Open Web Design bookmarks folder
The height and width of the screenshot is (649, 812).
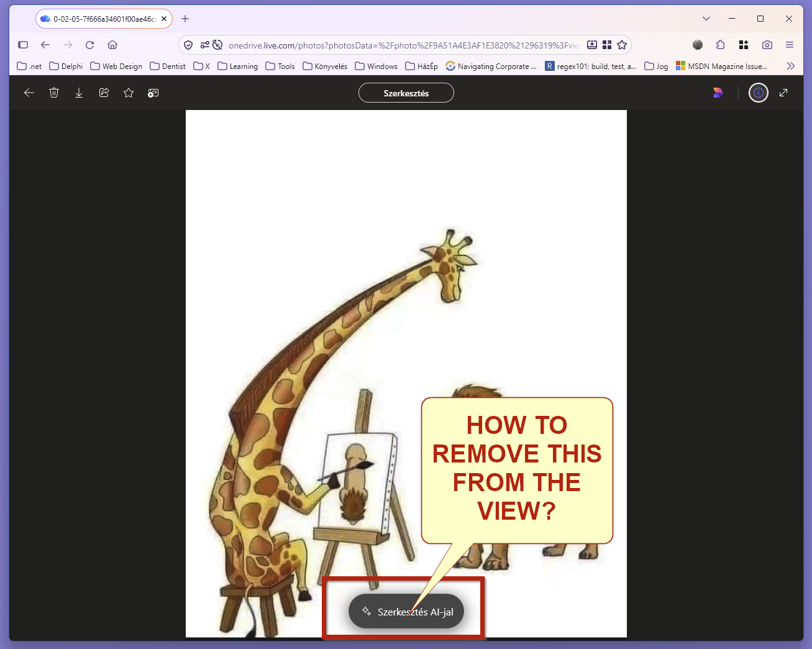pyautogui.click(x=116, y=66)
